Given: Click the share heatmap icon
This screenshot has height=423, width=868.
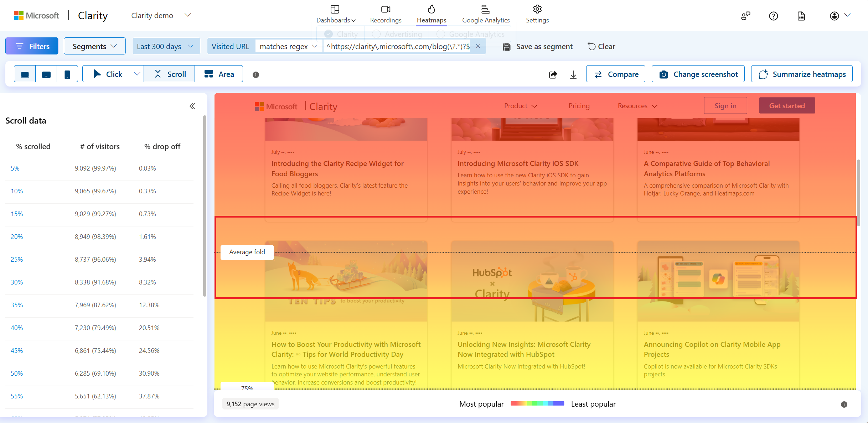Looking at the screenshot, I should (553, 74).
